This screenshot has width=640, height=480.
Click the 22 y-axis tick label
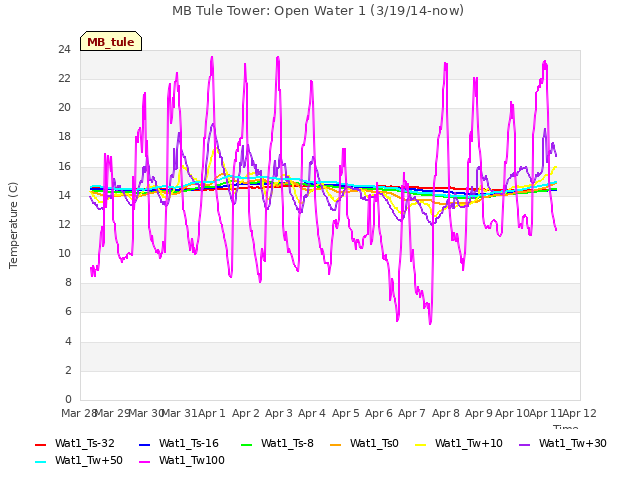[x=65, y=79]
